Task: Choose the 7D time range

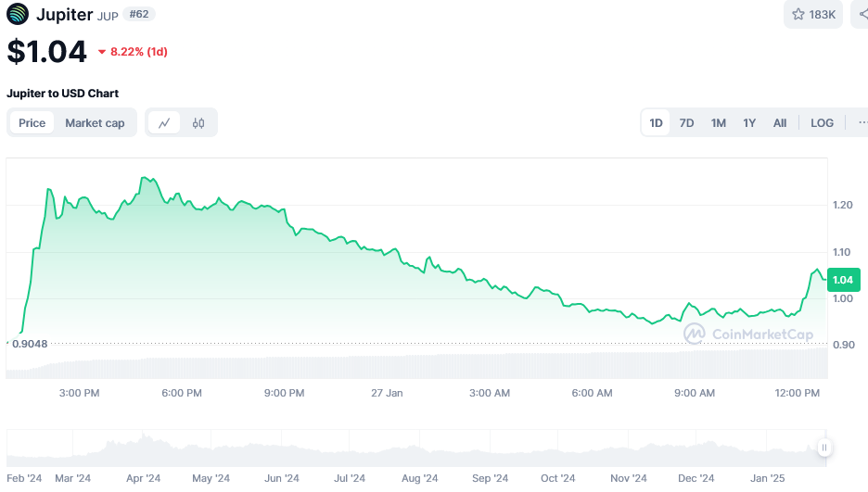Action: point(686,122)
